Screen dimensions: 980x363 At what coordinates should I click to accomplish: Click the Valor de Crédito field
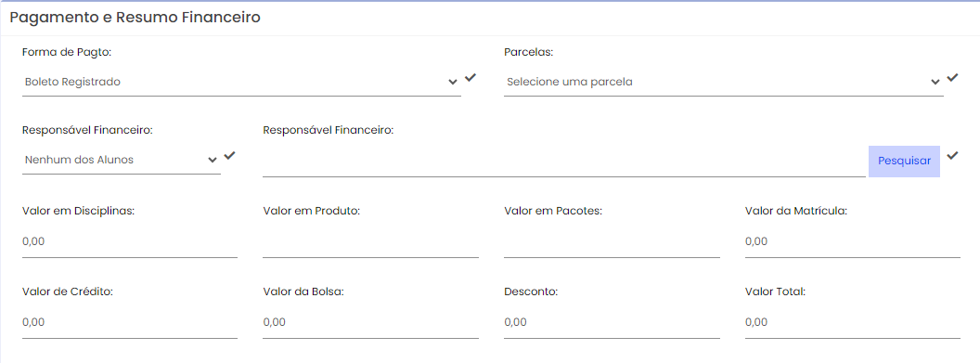pos(129,323)
